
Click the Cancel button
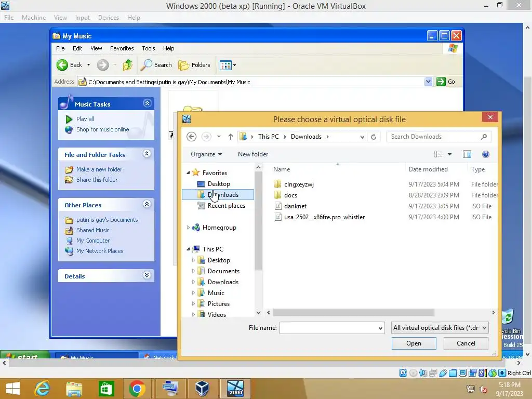pyautogui.click(x=465, y=343)
